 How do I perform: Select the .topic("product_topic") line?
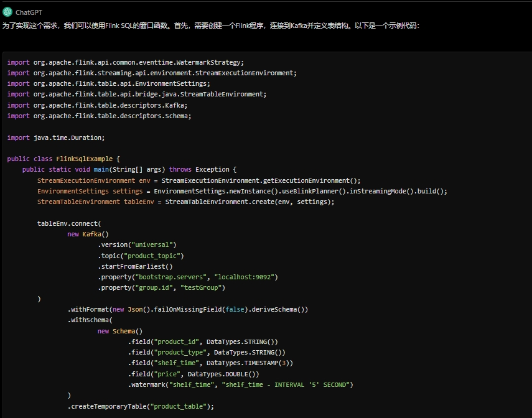141,256
